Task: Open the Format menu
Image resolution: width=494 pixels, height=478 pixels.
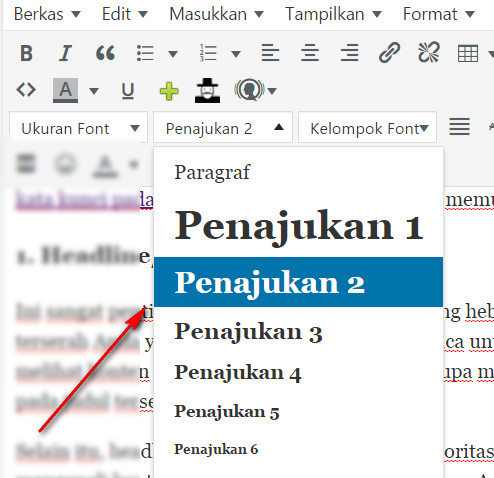Action: pos(439,14)
